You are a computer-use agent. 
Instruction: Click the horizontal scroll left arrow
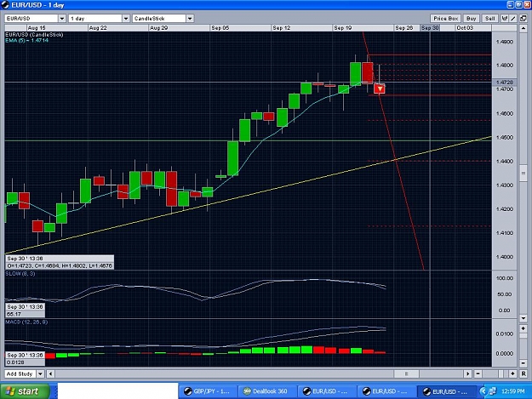click(x=50, y=373)
